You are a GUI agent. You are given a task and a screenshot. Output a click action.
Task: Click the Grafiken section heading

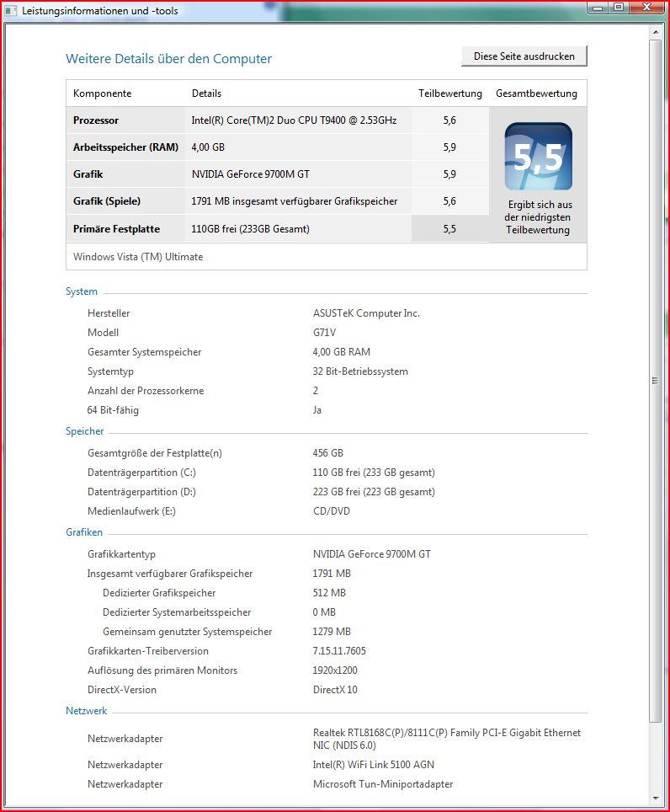click(84, 532)
